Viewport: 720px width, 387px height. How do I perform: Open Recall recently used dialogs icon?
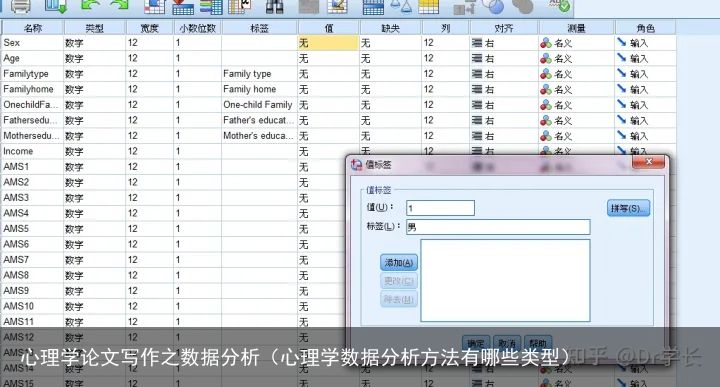pos(56,6)
